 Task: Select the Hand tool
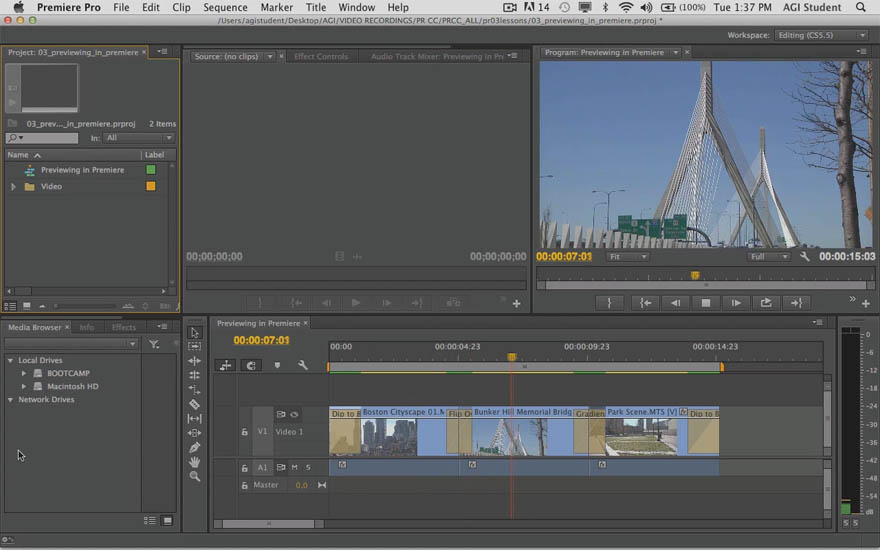tap(195, 462)
